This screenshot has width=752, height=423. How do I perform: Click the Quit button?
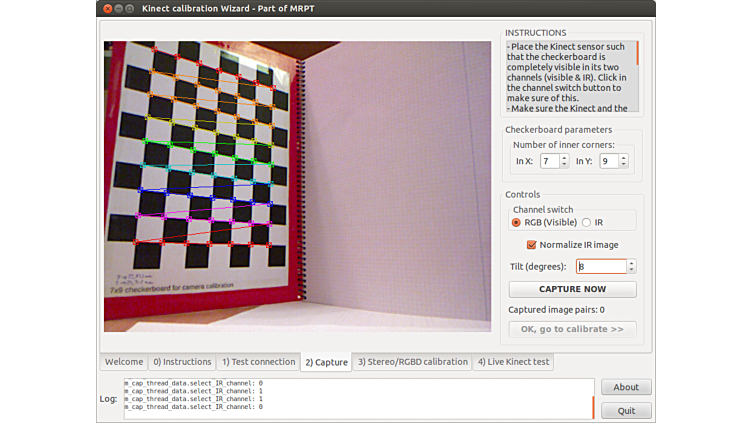click(x=626, y=410)
